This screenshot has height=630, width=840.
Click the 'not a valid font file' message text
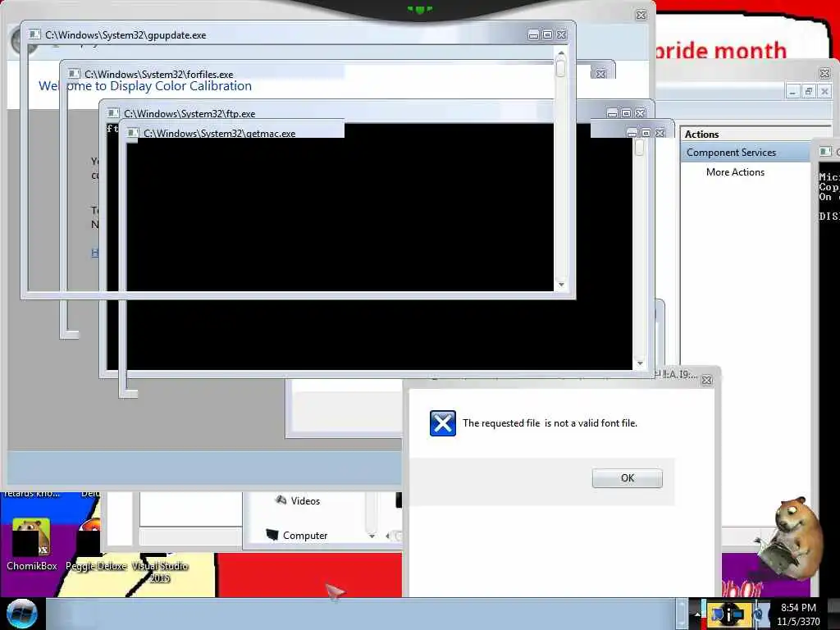click(550, 423)
